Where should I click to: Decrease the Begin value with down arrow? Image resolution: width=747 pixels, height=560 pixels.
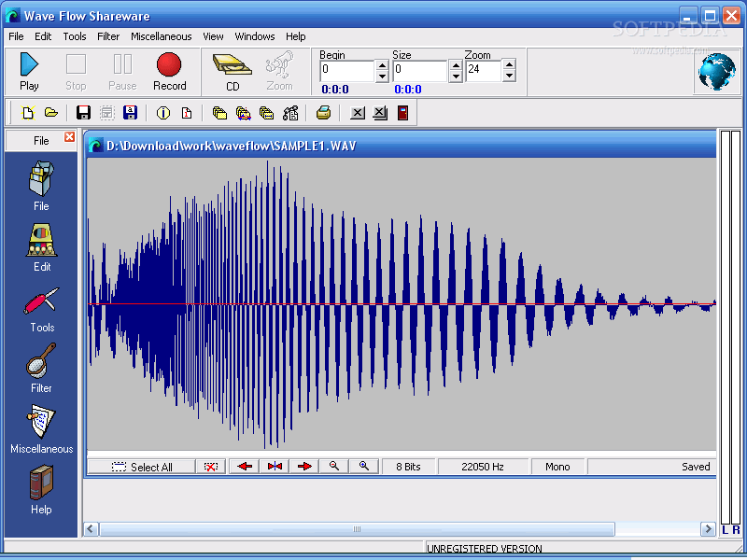click(382, 77)
